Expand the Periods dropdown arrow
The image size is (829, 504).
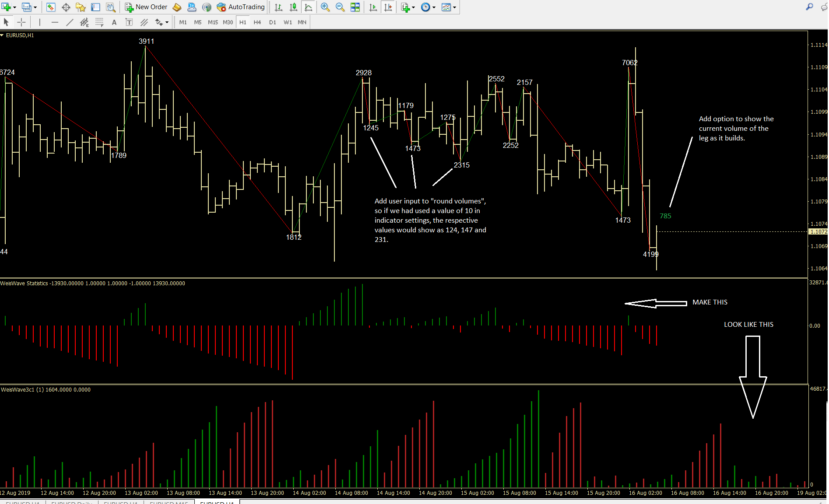pos(434,7)
